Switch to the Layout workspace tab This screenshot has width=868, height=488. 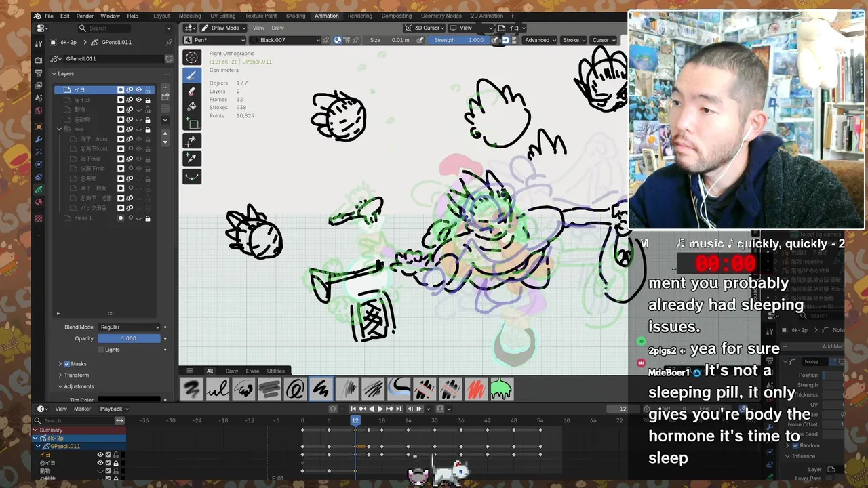[x=161, y=16]
